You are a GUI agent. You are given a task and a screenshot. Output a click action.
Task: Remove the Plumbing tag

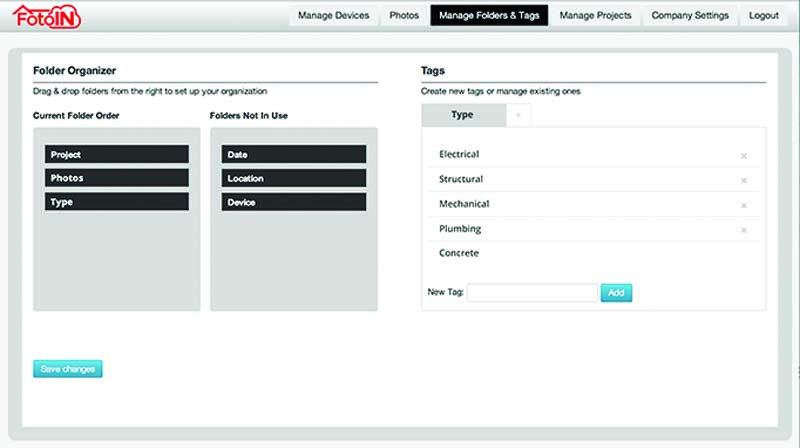pyautogui.click(x=743, y=230)
